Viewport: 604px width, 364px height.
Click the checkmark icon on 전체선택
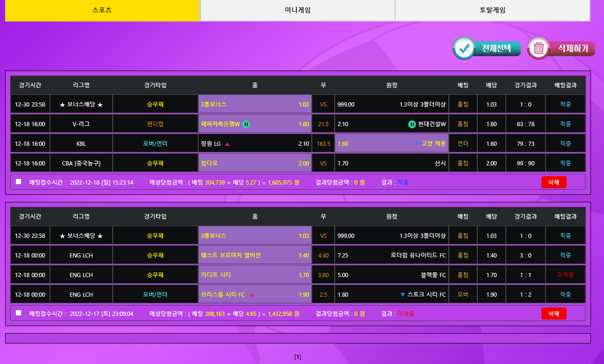(x=464, y=48)
